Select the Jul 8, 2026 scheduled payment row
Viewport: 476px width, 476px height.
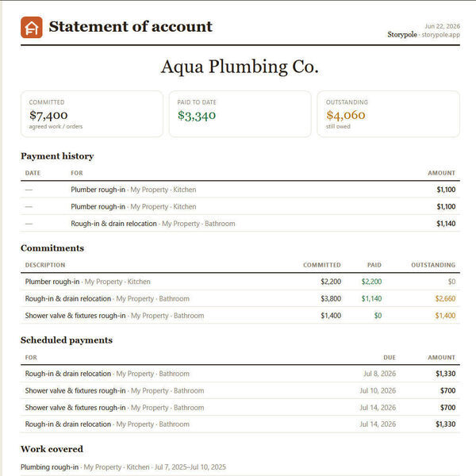[x=240, y=374]
